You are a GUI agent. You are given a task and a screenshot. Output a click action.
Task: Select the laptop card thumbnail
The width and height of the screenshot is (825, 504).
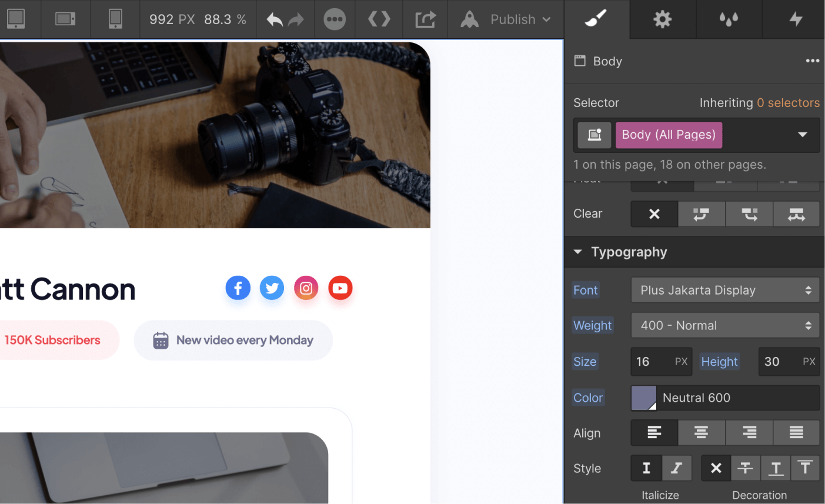coord(164,468)
